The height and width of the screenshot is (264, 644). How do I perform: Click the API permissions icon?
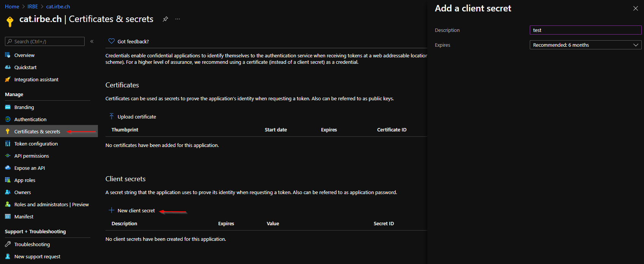(8, 156)
